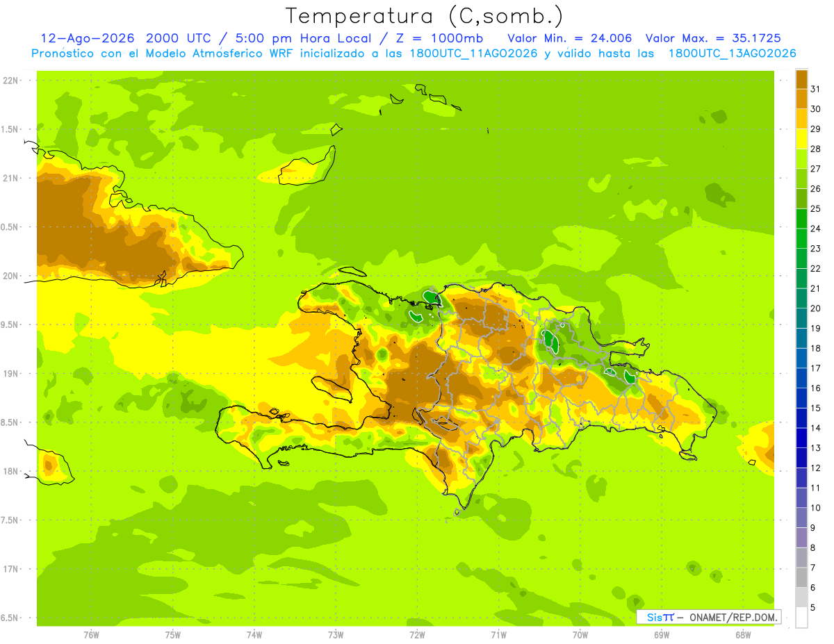Image resolution: width=834 pixels, height=644 pixels.
Task: Click the legend value 22
Action: point(815,268)
